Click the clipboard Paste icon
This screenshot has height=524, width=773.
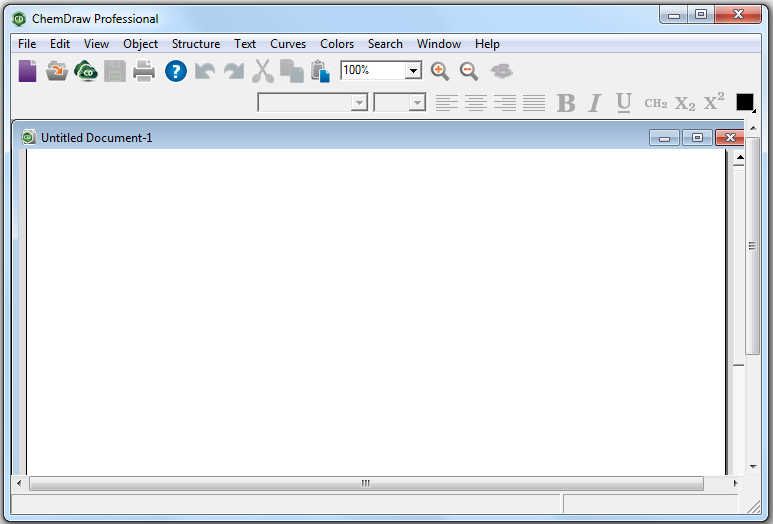click(320, 71)
